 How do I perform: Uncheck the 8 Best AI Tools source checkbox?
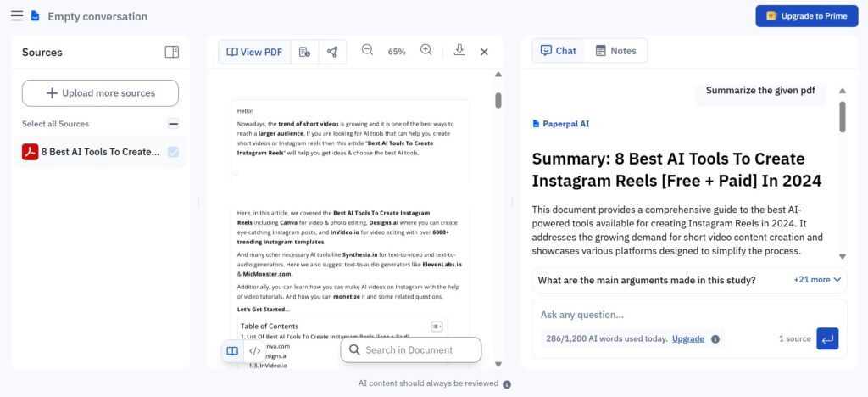point(173,152)
